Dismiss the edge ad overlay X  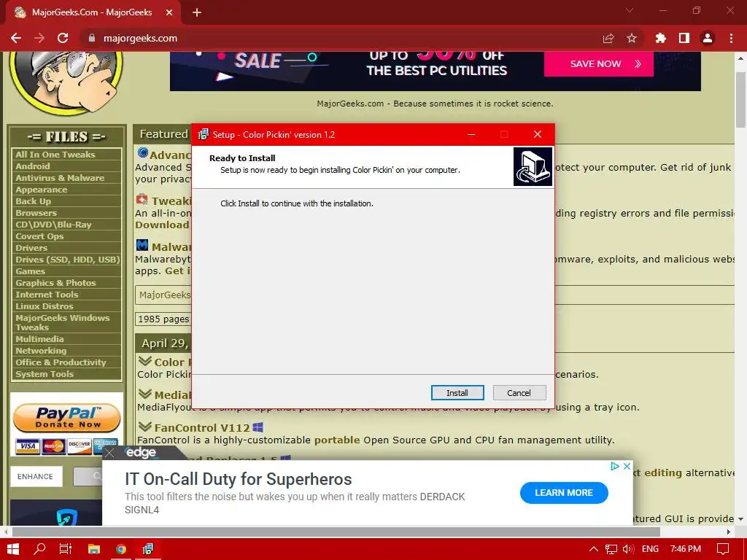tap(109, 453)
